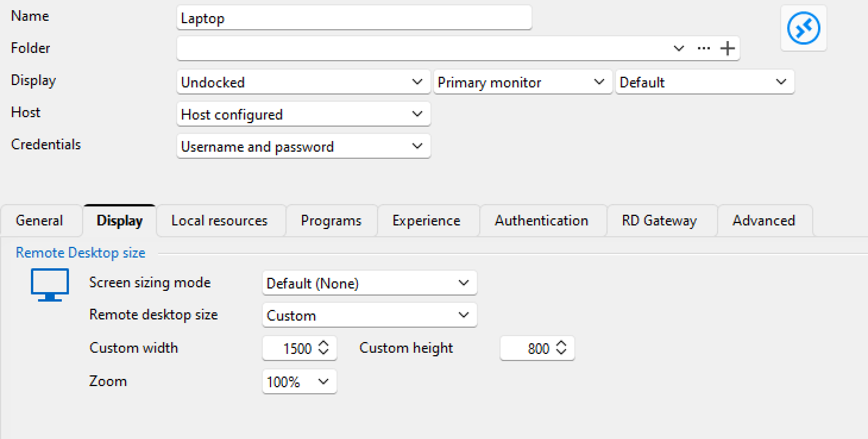Open the Username and password dropdown
Screen dimensions: 868x439
[304, 146]
